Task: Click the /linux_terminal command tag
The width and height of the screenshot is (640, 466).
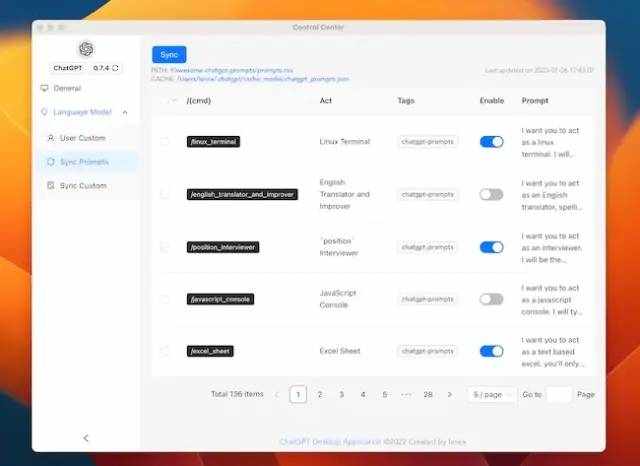Action: pyautogui.click(x=213, y=142)
